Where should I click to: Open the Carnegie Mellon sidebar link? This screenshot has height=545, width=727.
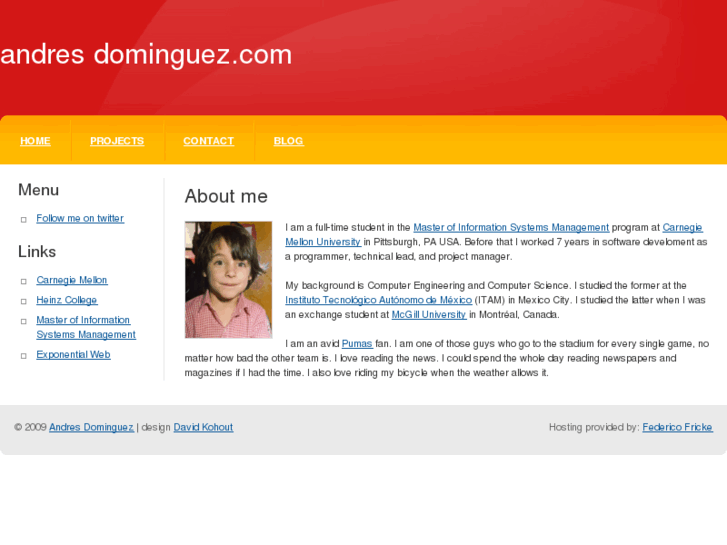coord(72,280)
